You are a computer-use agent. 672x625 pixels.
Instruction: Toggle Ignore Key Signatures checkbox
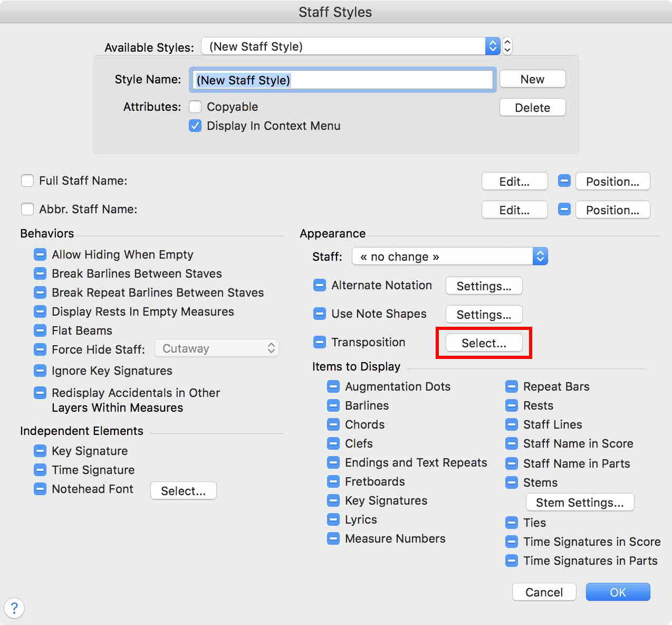tap(40, 371)
